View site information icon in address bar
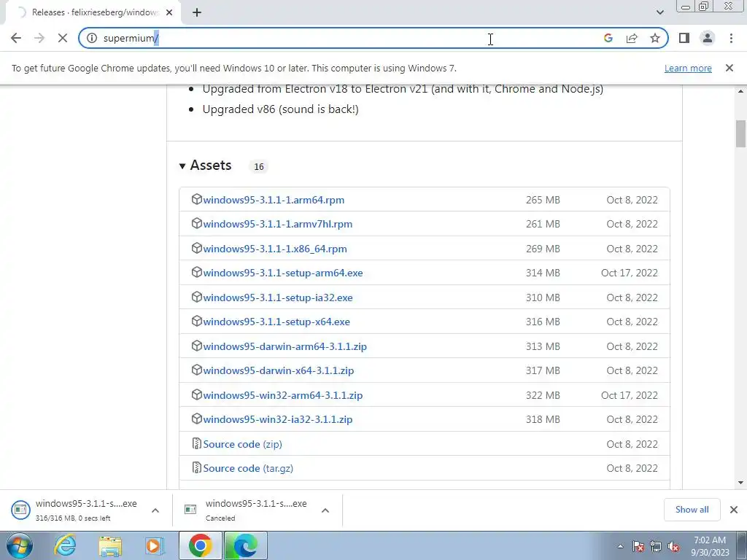 92,38
